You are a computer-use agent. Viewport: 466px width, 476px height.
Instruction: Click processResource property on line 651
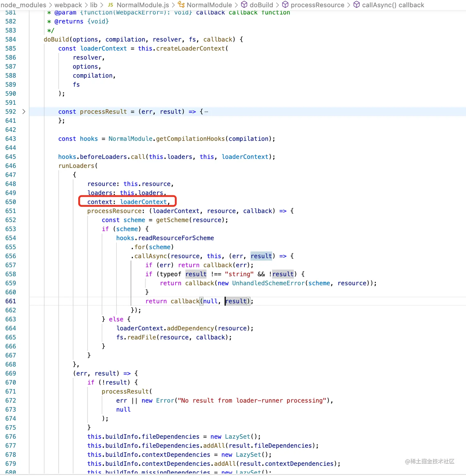point(114,211)
